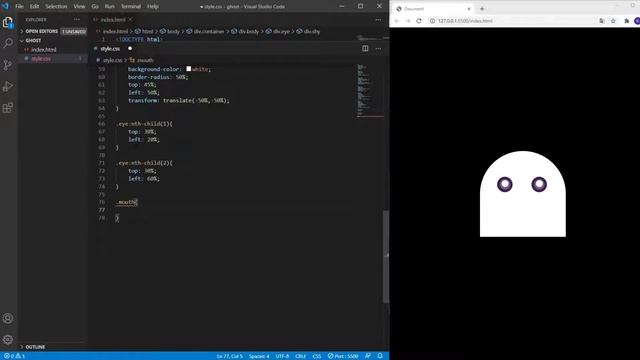
Task: Click the errors and warnings status indicator
Action: (14, 356)
